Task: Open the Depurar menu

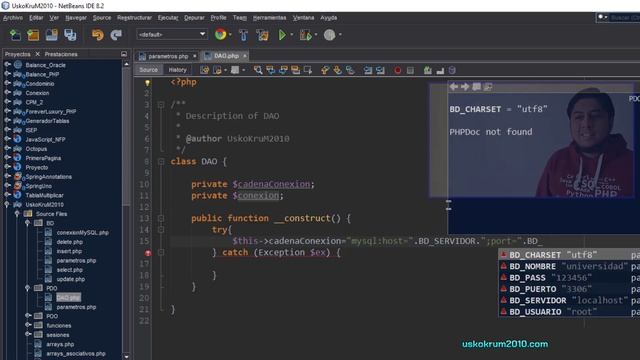Action: click(194, 18)
